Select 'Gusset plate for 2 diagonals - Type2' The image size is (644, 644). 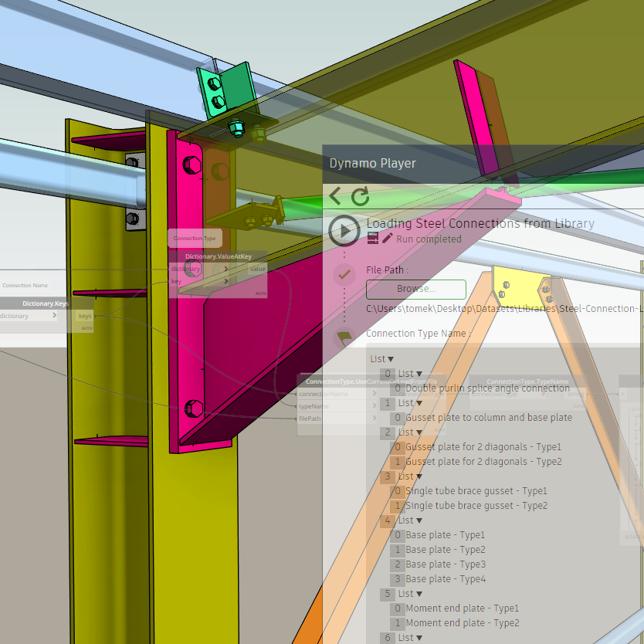tap(483, 462)
